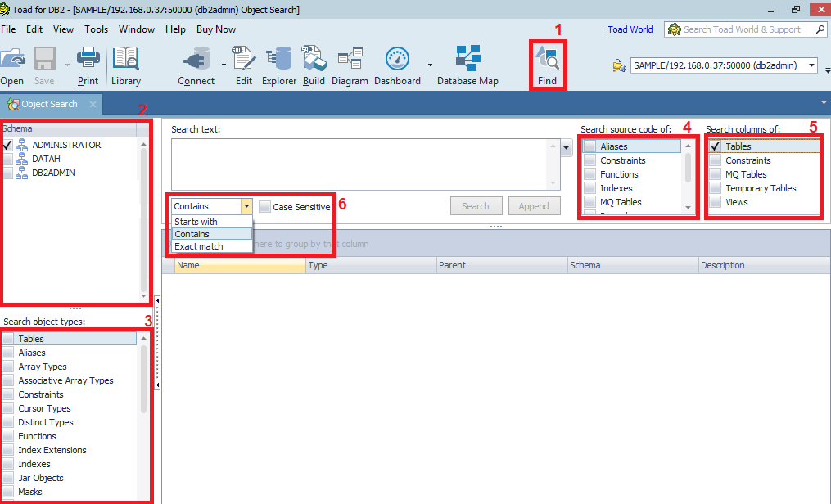Expand the connection selector dropdown

pos(811,65)
